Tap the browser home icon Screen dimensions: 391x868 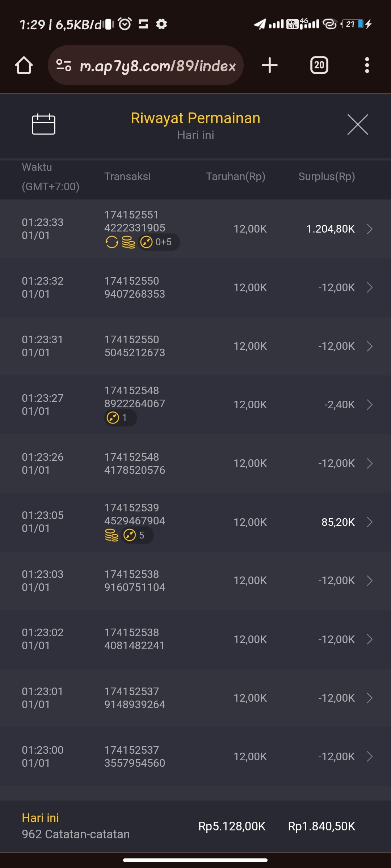click(24, 65)
